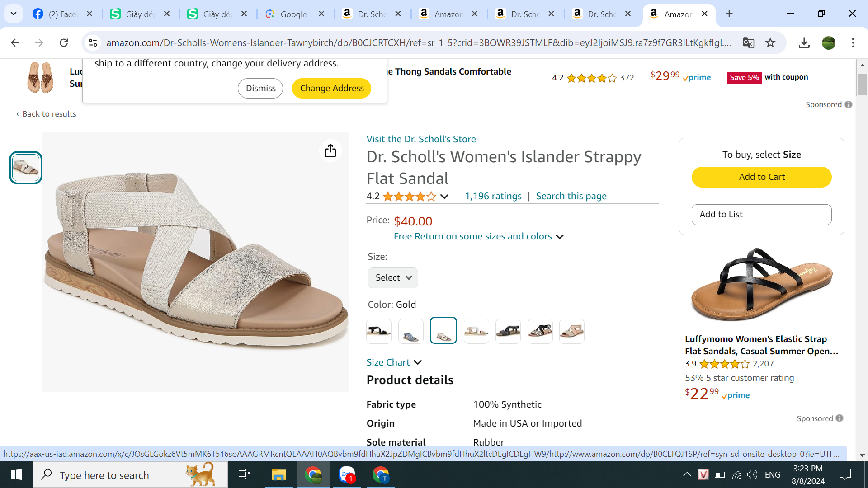Select the main sandal image thumbnail
This screenshot has width=868, height=488.
(26, 168)
